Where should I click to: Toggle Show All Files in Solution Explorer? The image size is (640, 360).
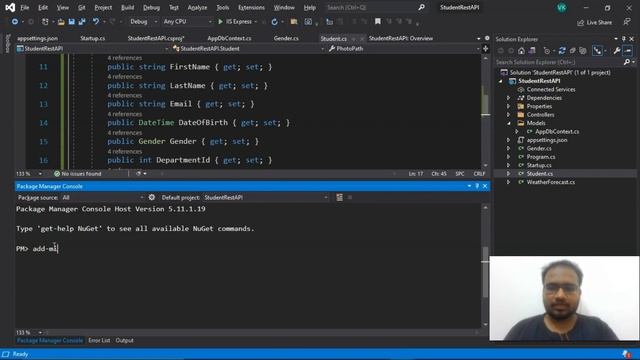pyautogui.click(x=583, y=51)
